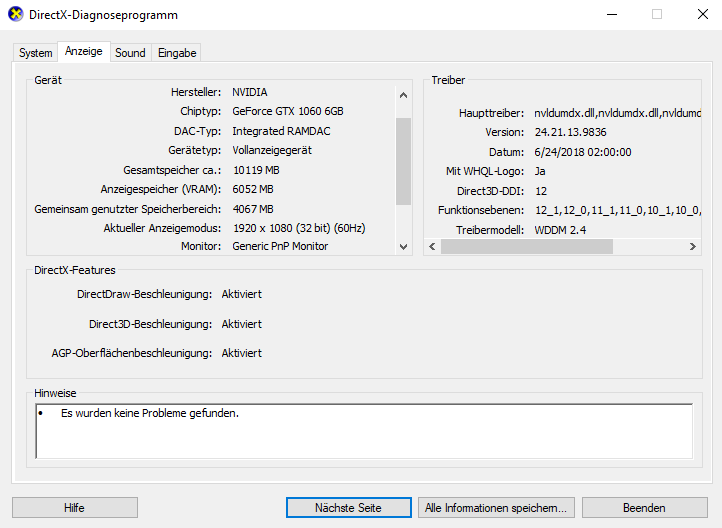Click Alle Informationen speichern button
The width and height of the screenshot is (722, 528).
coord(496,507)
